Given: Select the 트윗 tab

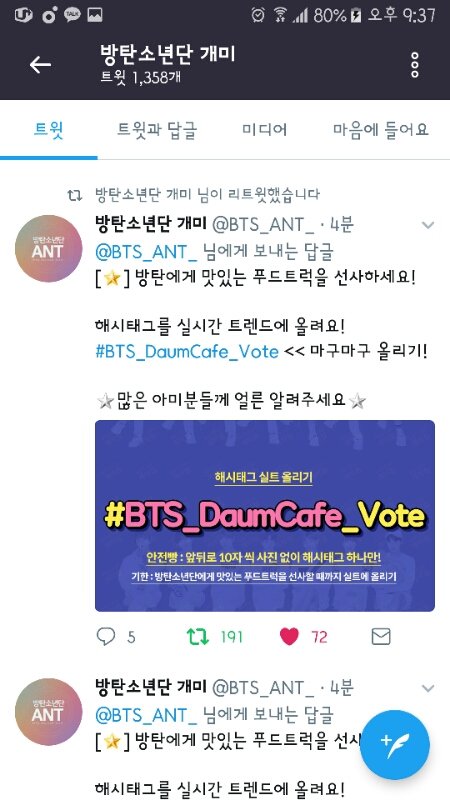Looking at the screenshot, I should click(x=48, y=130).
